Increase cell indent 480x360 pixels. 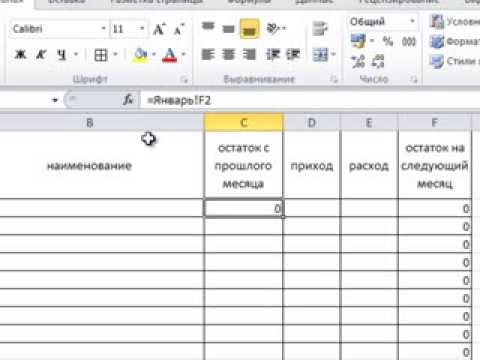(x=293, y=54)
